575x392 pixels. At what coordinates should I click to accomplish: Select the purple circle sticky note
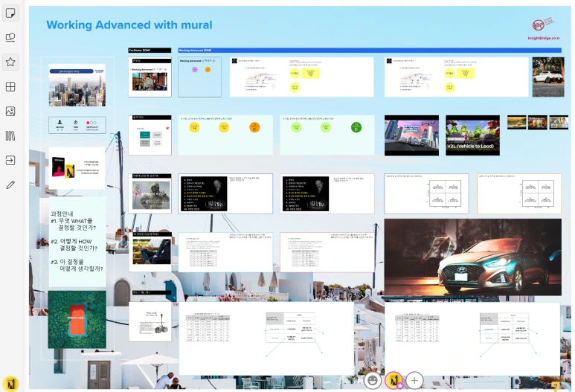(x=195, y=70)
